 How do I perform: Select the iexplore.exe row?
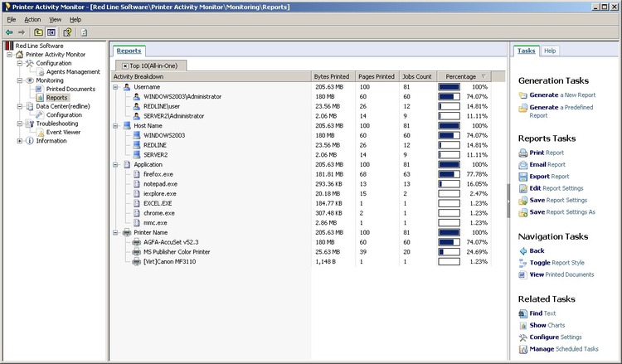tap(302, 193)
